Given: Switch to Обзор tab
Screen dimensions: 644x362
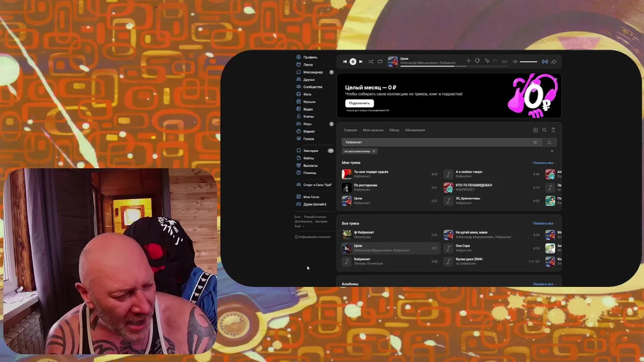Looking at the screenshot, I should (x=394, y=130).
